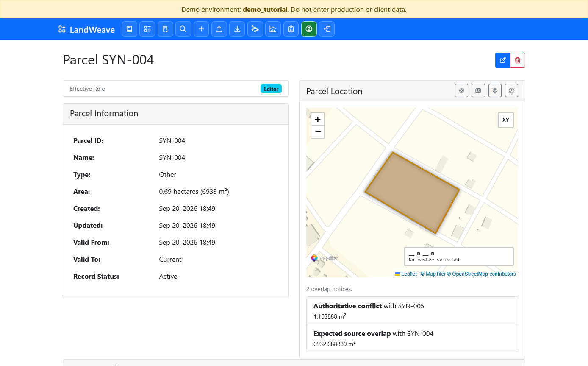Image resolution: width=588 pixels, height=366 pixels.
Task: Open the search magnifier icon
Action: (183, 29)
